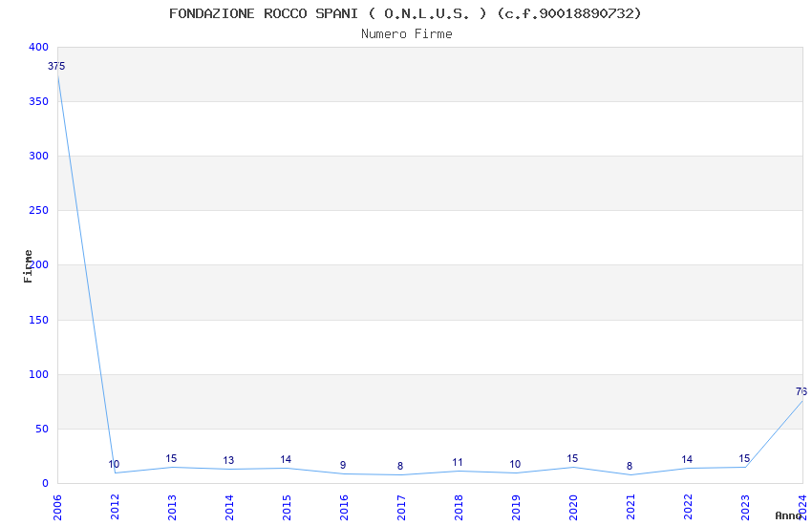Select data label 10 above 2019

515,464
